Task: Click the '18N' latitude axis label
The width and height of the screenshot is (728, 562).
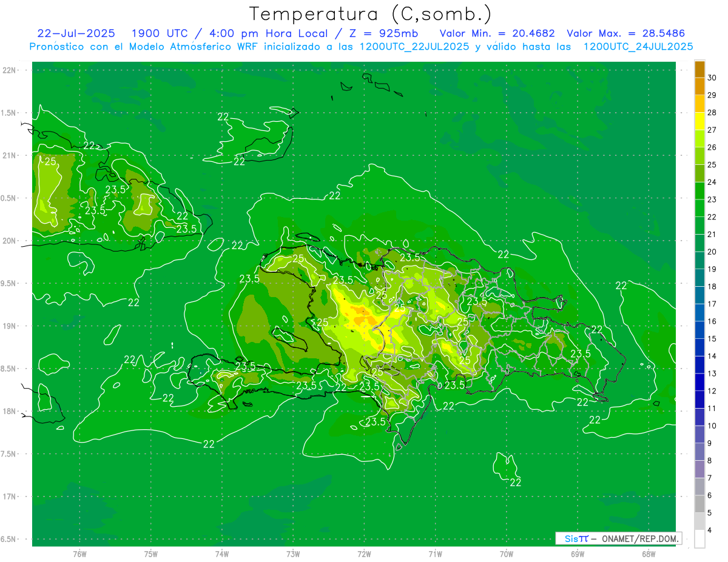Action: [x=8, y=411]
